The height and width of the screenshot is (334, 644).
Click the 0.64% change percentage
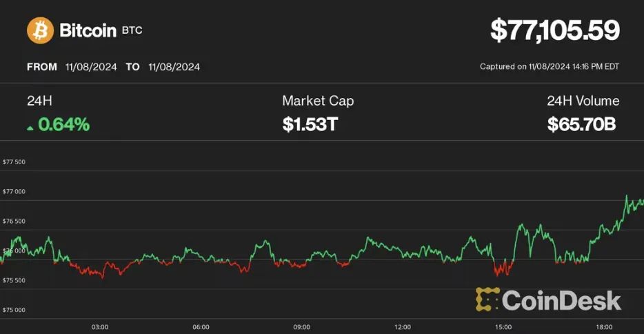pyautogui.click(x=63, y=124)
